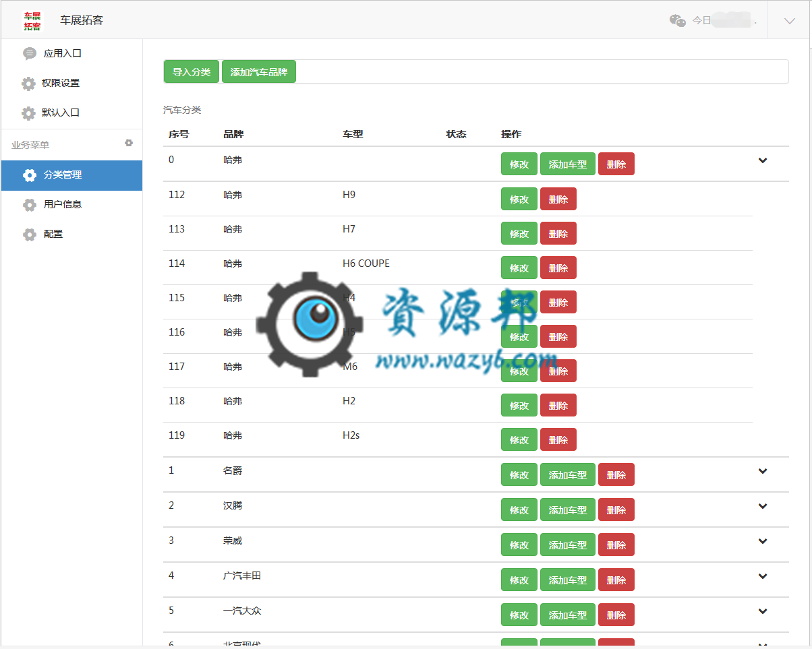Click the gear icon beside 默认入口
The height and width of the screenshot is (649, 812).
(x=28, y=113)
